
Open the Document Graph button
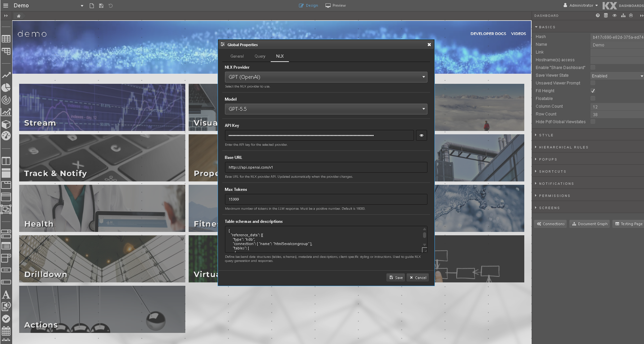(x=590, y=224)
